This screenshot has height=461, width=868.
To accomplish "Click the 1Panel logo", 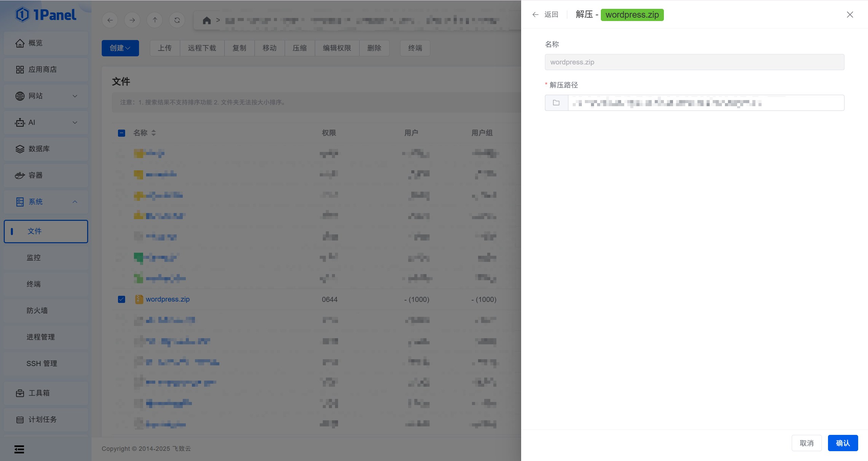I will pos(46,15).
